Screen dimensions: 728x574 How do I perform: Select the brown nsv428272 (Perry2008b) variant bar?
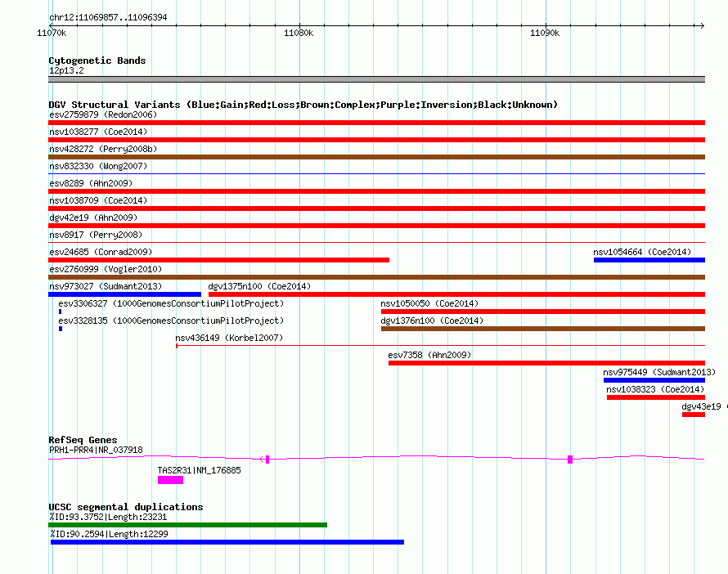pyautogui.click(x=376, y=157)
